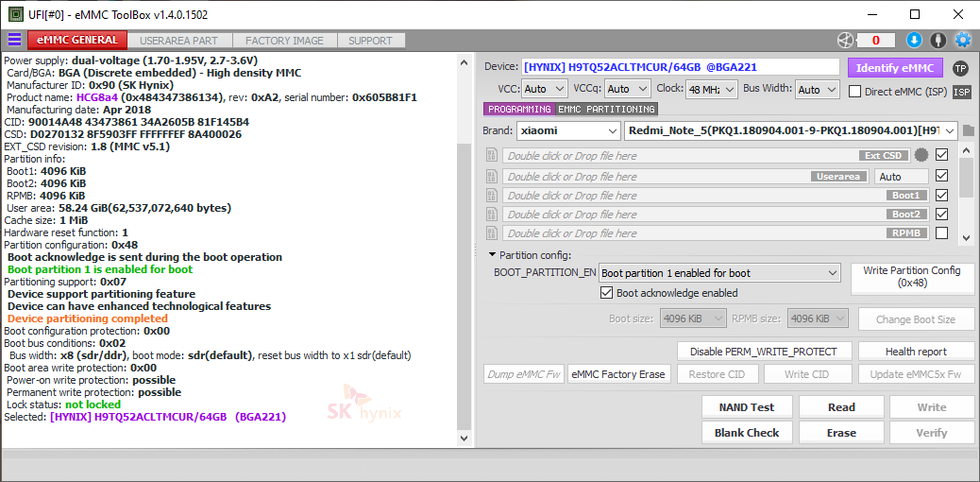The height and width of the screenshot is (482, 980).
Task: Click the log panel scrollbar down arrow
Action: (x=464, y=439)
